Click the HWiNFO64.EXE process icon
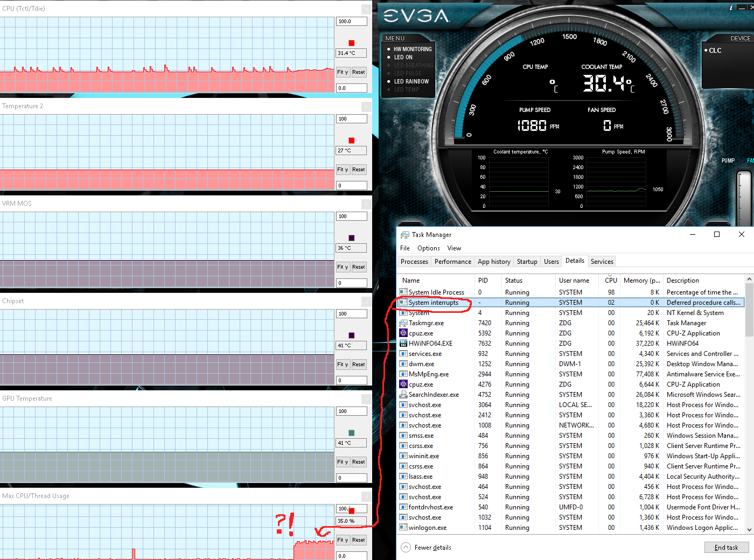 (x=403, y=344)
